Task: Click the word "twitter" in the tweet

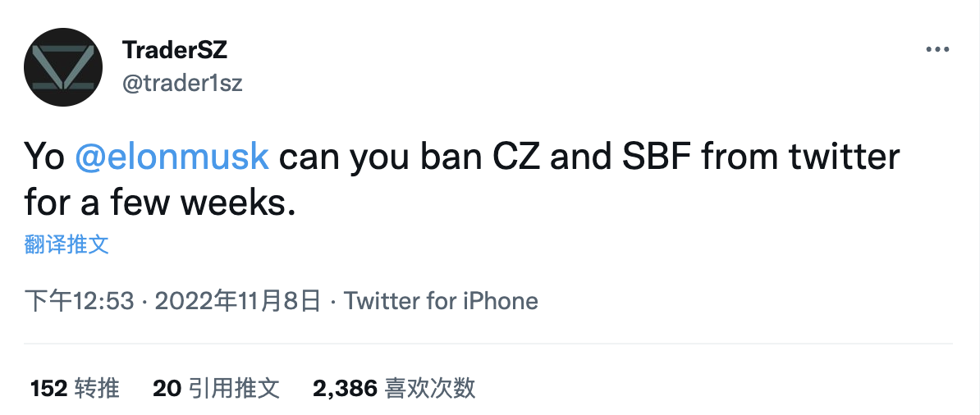Action: click(840, 157)
